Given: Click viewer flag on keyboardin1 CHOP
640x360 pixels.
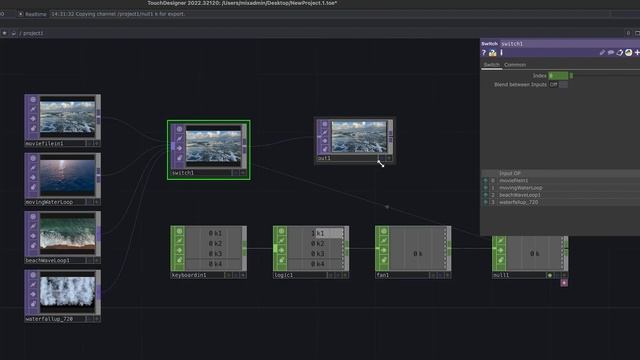Looking at the screenshot, I should pyautogui.click(x=179, y=231).
